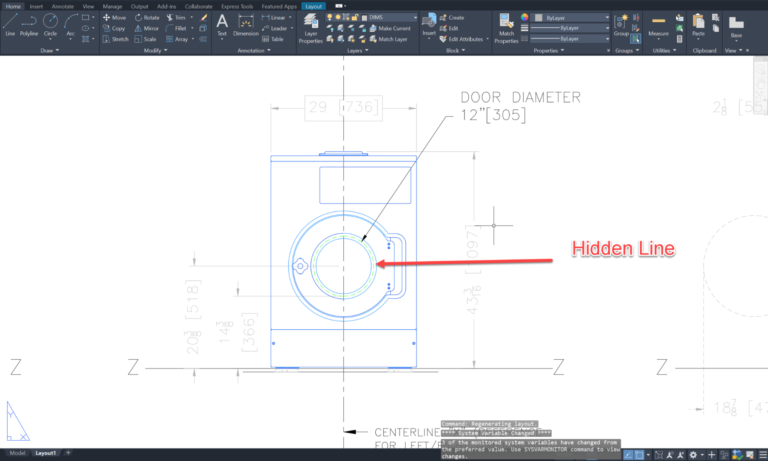Toggle annotation visibility status bar icon
Viewport: 768px width, 461px height.
click(670, 455)
